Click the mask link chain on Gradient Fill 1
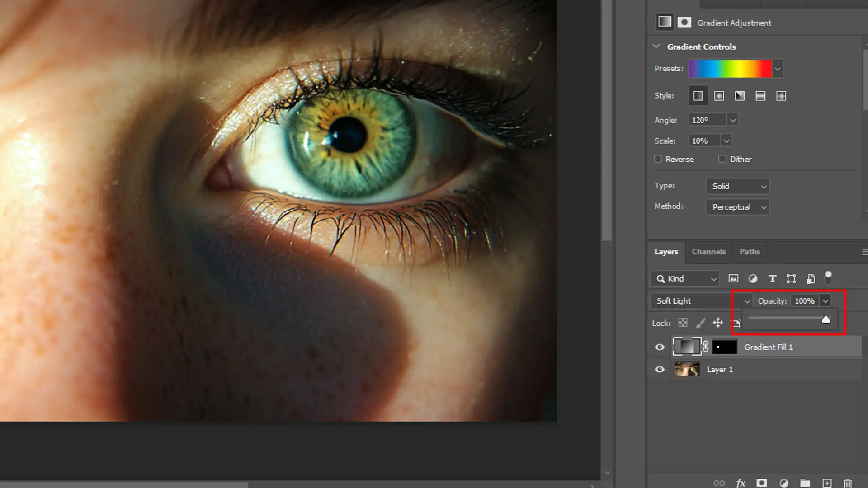Screen dimensions: 868x488 point(706,347)
